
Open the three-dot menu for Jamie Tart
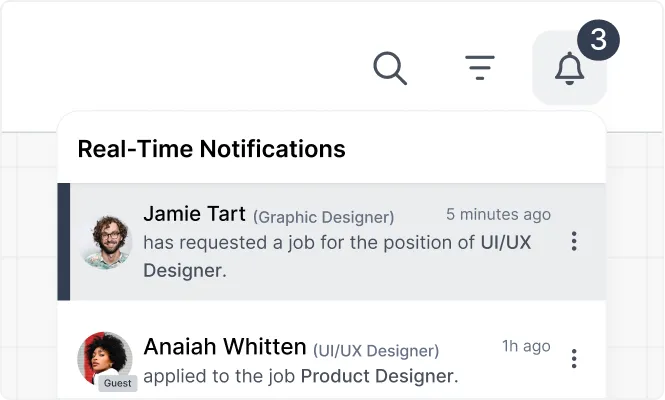point(574,241)
